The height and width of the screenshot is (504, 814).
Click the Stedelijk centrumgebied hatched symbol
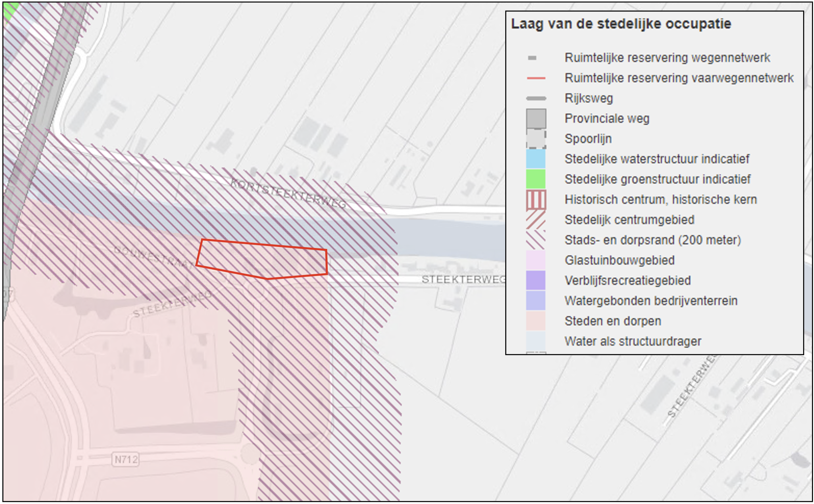coord(536,220)
